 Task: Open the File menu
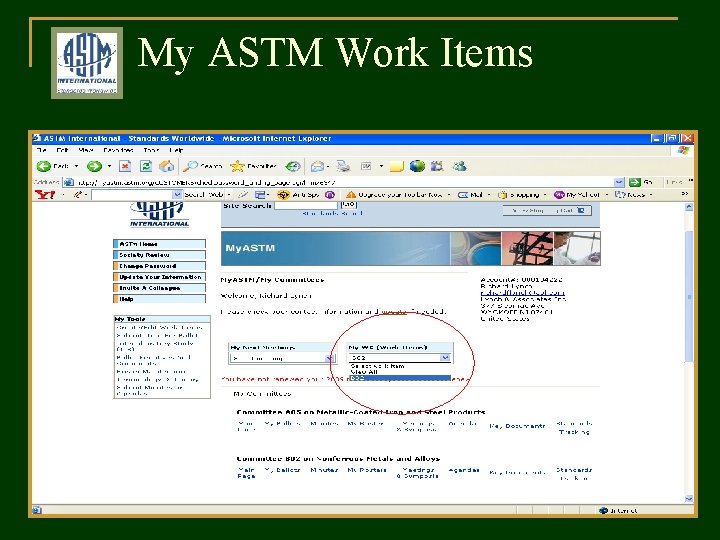(x=42, y=150)
